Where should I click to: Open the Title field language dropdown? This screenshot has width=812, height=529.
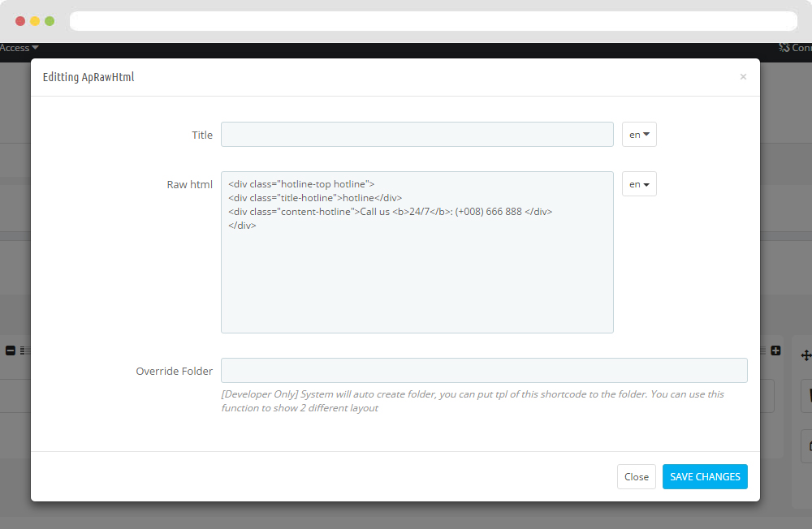click(x=639, y=135)
